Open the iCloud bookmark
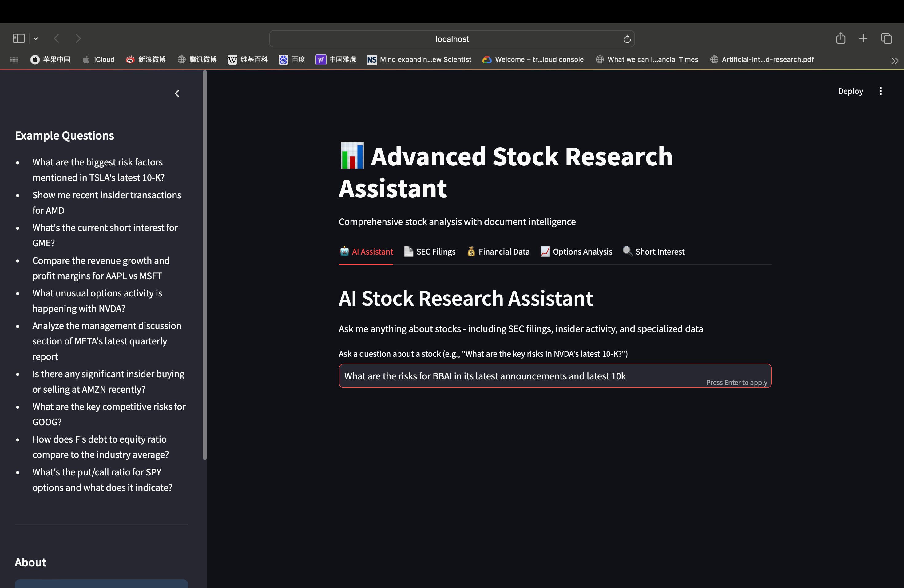 click(99, 60)
